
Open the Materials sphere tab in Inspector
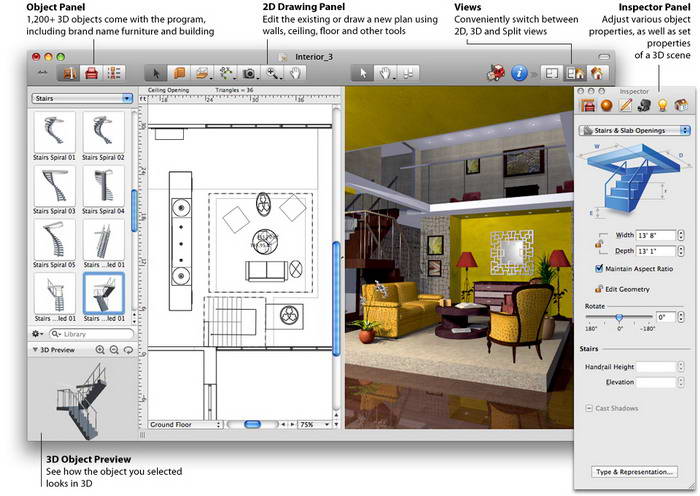(607, 105)
